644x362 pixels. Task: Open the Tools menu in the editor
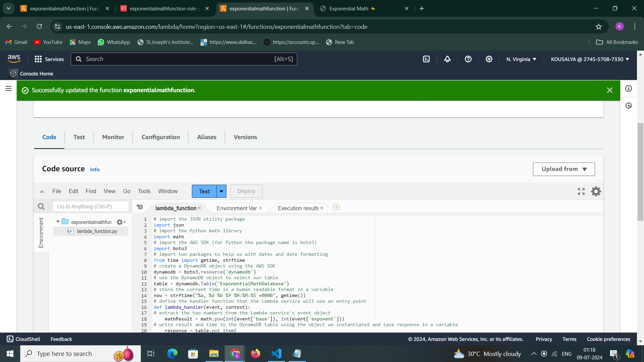[144, 191]
